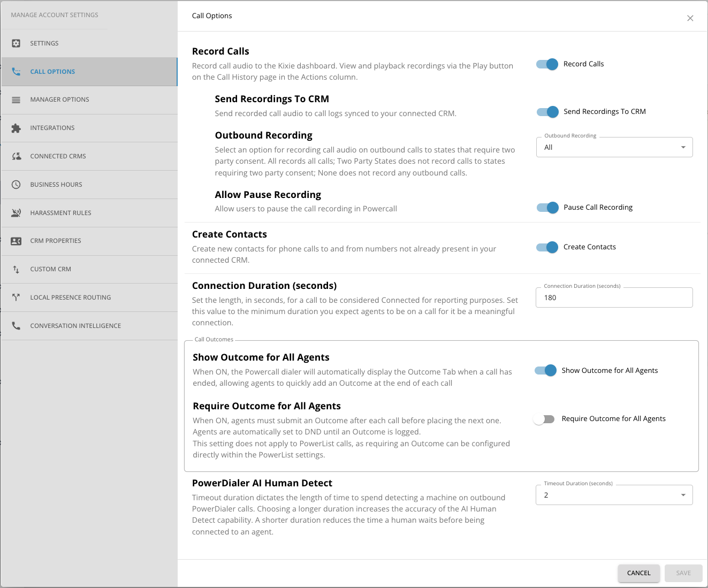
Task: Click the Outbound Recording heading
Action: (264, 135)
